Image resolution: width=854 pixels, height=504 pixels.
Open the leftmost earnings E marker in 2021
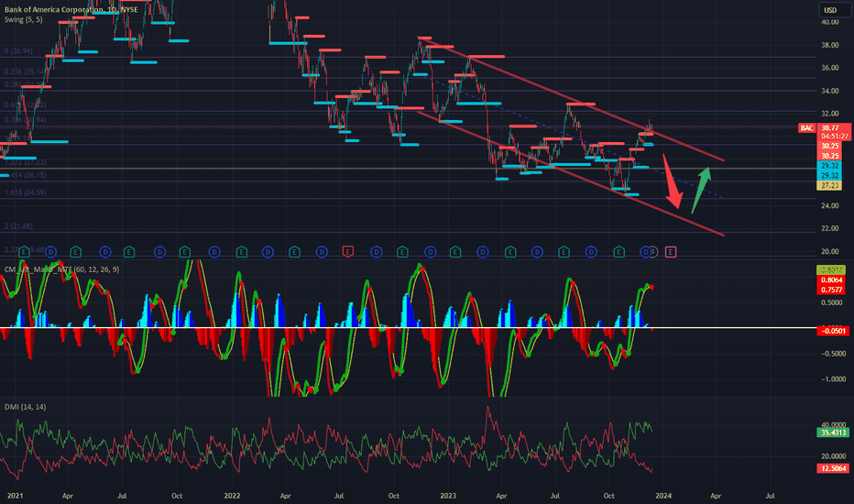click(24, 252)
